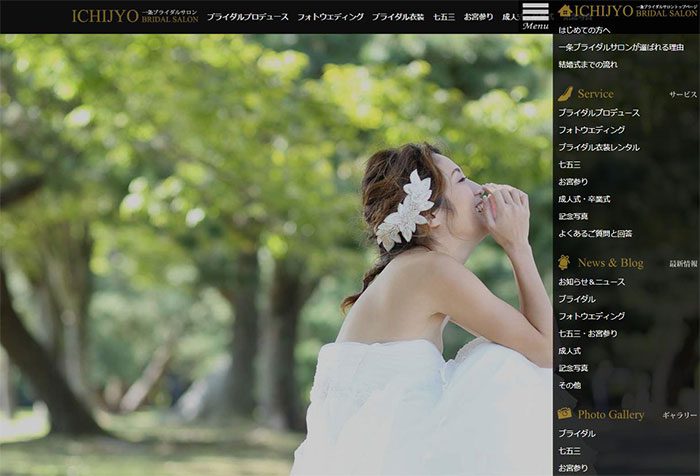
Task: Open その他 blog category link
Action: pos(569,385)
